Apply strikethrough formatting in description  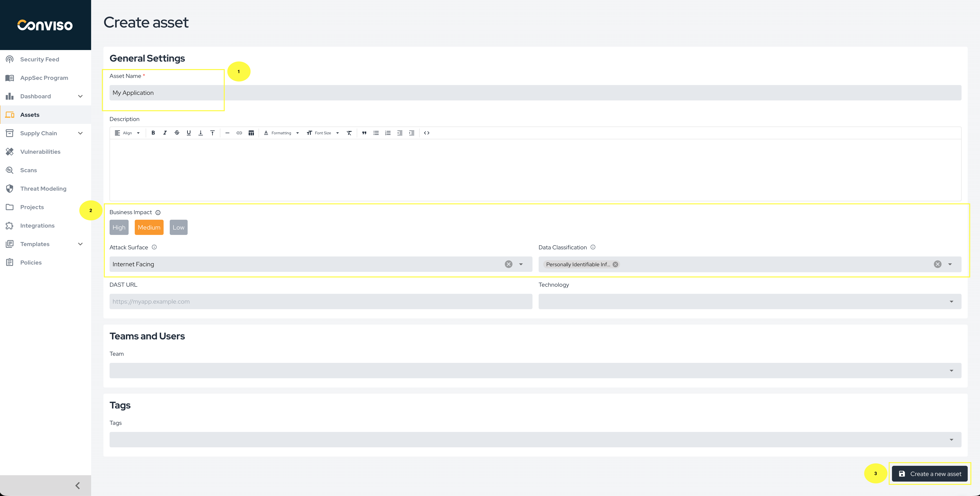(177, 133)
